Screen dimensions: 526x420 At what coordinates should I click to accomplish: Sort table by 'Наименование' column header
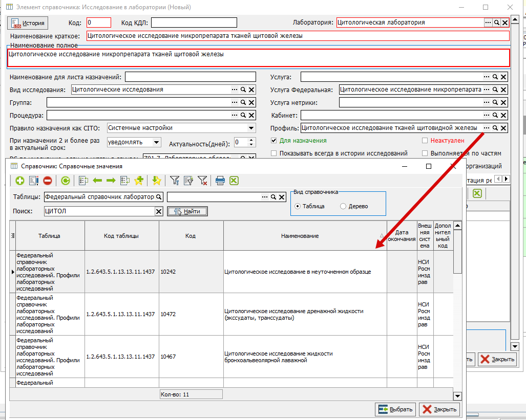[x=300, y=236]
